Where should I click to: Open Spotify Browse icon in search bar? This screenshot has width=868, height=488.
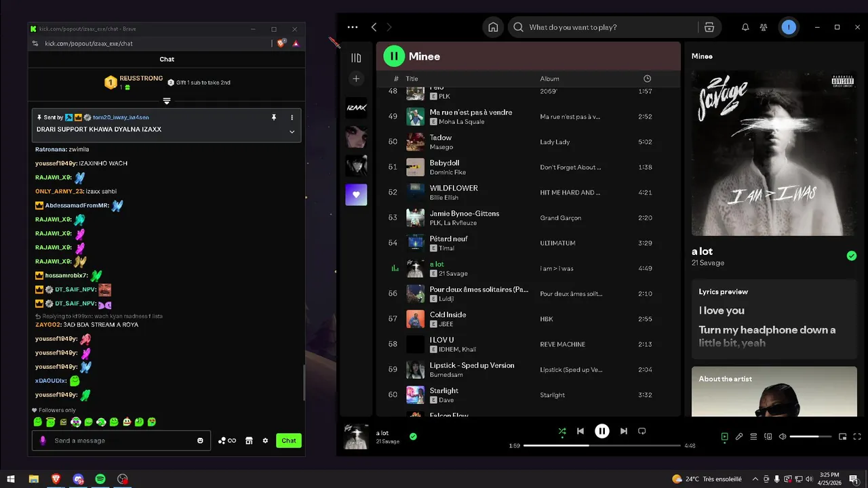point(709,27)
